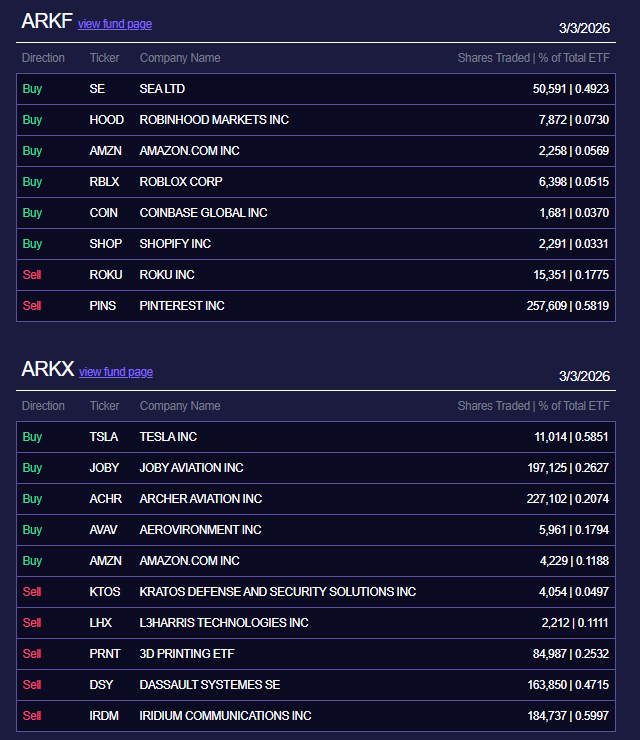Click the DSY ticker
Screen dimensions: 640x740
click(101, 685)
